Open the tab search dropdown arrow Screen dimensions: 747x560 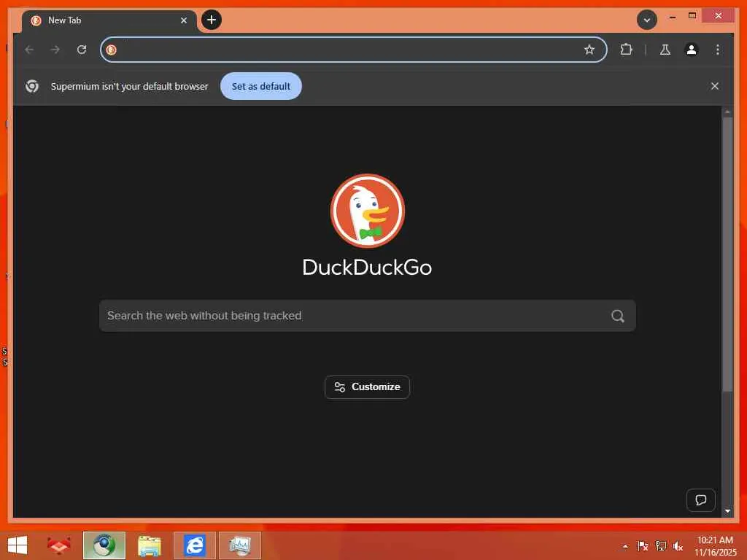click(646, 20)
